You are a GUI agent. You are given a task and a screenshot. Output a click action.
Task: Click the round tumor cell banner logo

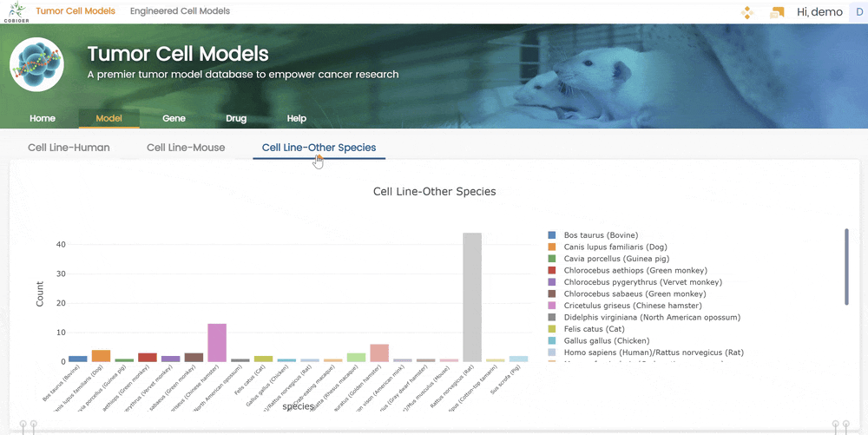(37, 65)
